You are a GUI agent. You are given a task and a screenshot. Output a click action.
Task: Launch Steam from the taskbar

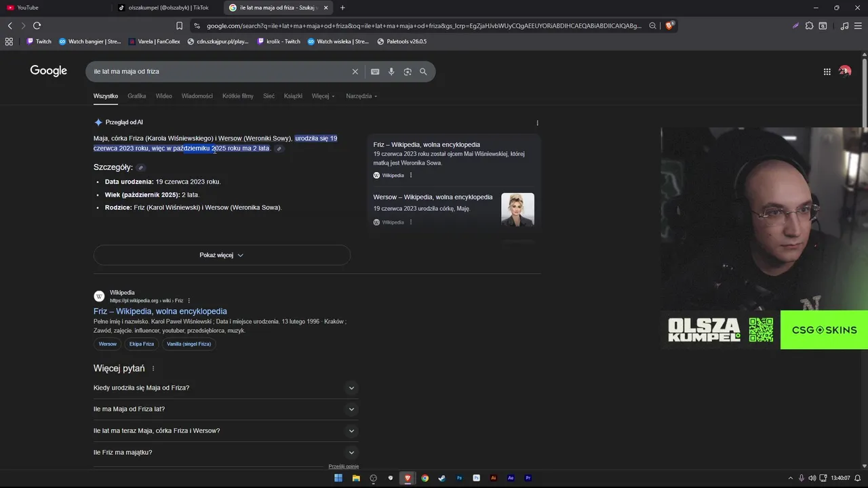click(x=442, y=478)
